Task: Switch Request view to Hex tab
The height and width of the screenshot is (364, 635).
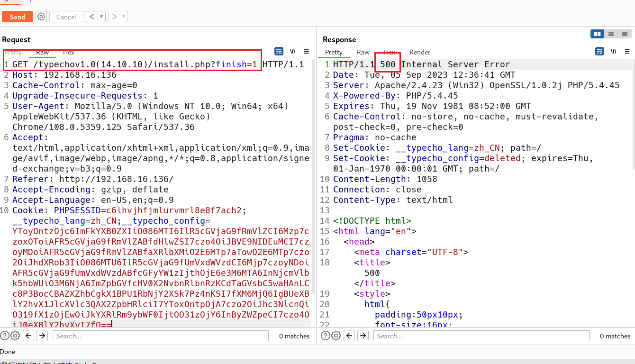Action: point(68,52)
